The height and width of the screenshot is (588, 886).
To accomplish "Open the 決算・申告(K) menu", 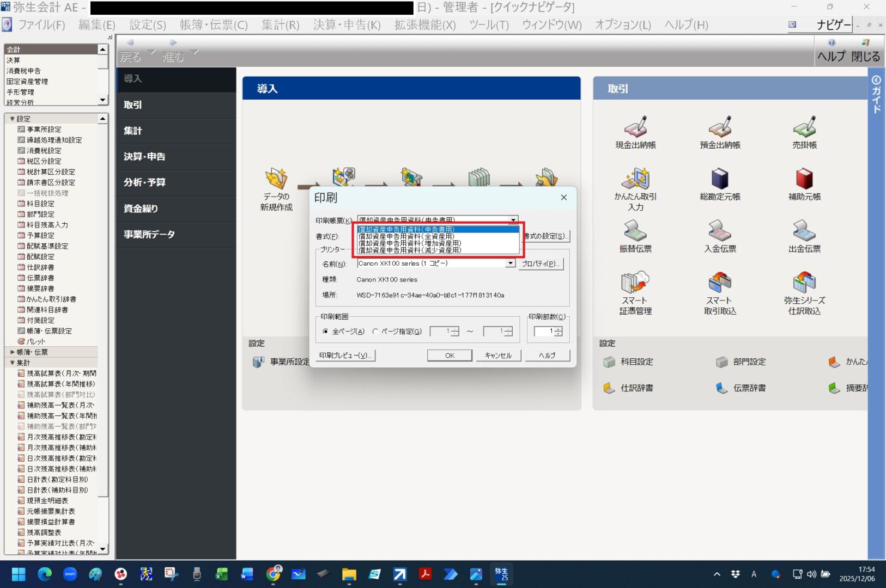I will (x=347, y=25).
